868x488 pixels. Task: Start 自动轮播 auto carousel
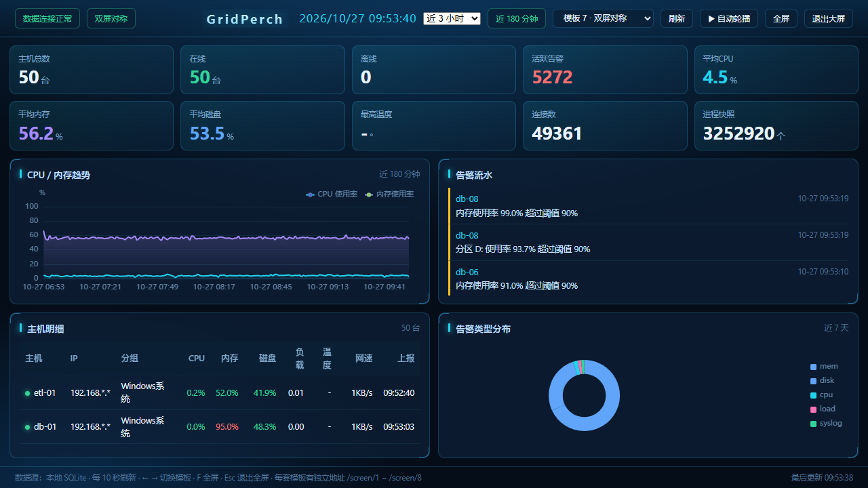729,18
